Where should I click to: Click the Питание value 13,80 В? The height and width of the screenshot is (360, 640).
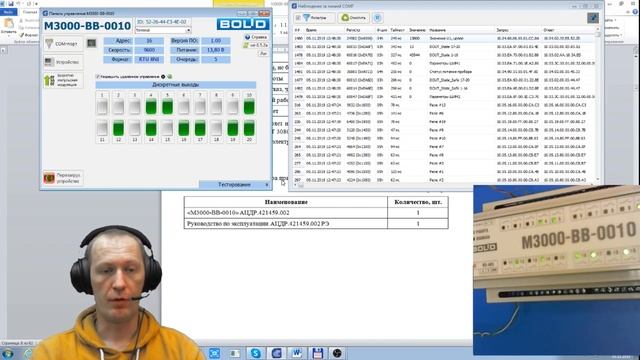click(x=216, y=50)
